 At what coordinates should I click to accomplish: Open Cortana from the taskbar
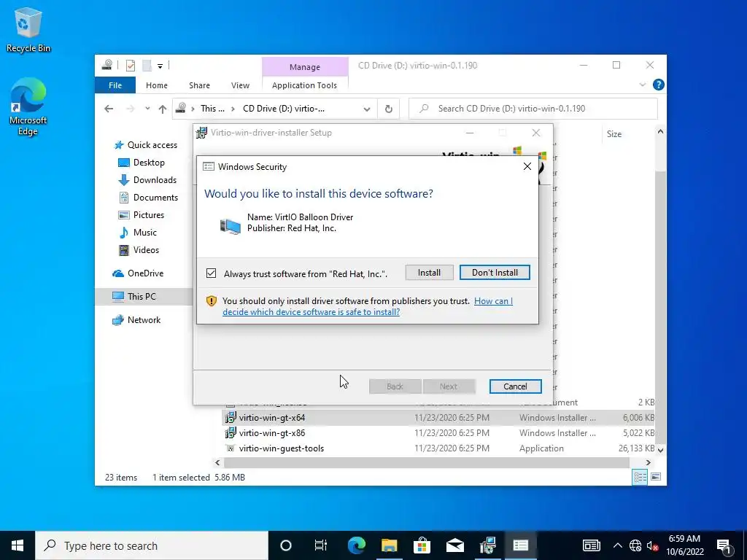(285, 545)
